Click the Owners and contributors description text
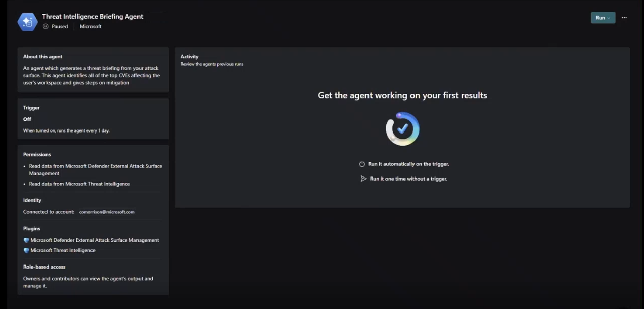644x309 pixels. pos(88,282)
